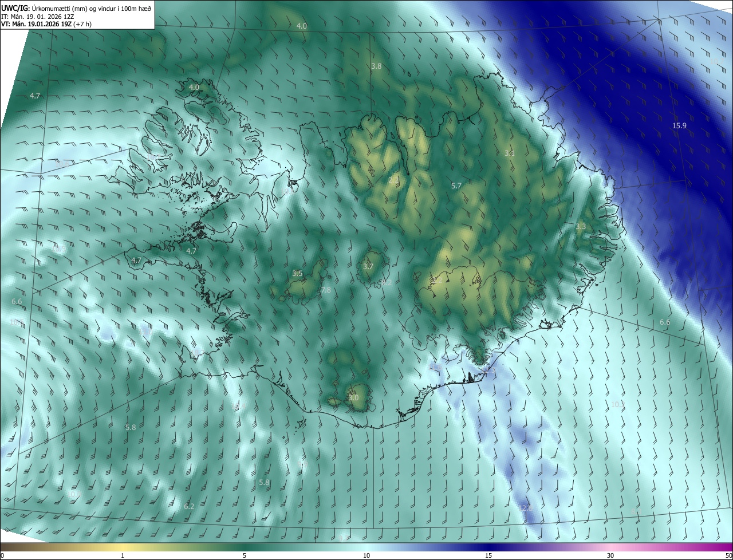The height and width of the screenshot is (560, 733).
Task: Click the 0 tick on the color scale
Action: point(2,555)
